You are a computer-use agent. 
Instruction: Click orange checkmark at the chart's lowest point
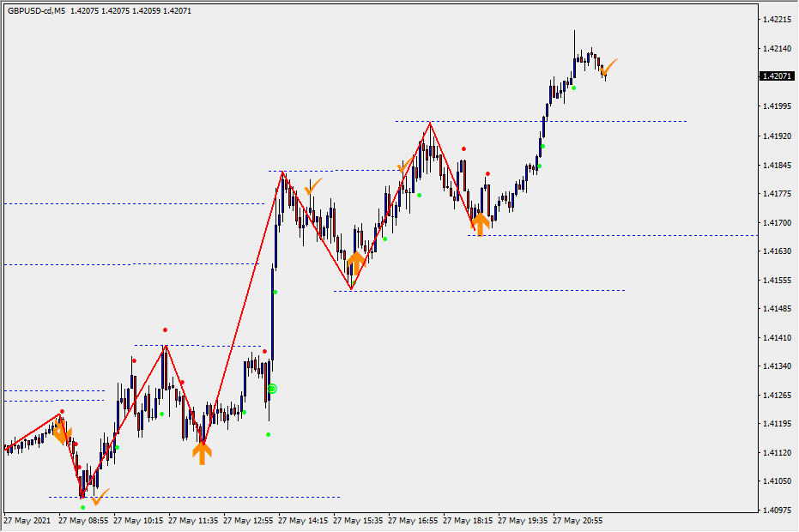100,497
